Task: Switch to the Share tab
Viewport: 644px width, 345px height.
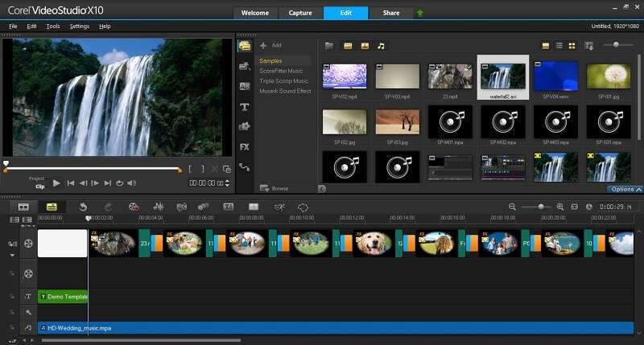Action: click(x=391, y=13)
